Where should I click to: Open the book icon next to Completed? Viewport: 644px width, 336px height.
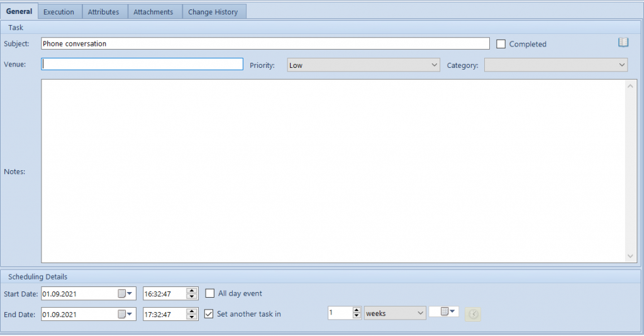[x=623, y=42]
